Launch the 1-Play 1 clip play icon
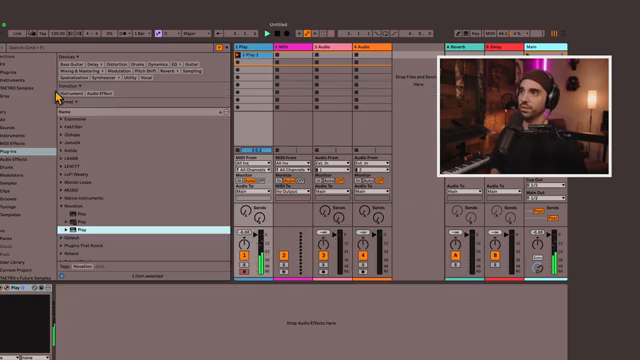 238,55
